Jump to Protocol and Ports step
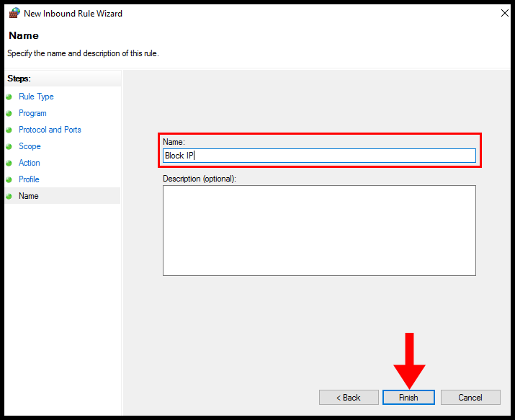 coord(50,130)
